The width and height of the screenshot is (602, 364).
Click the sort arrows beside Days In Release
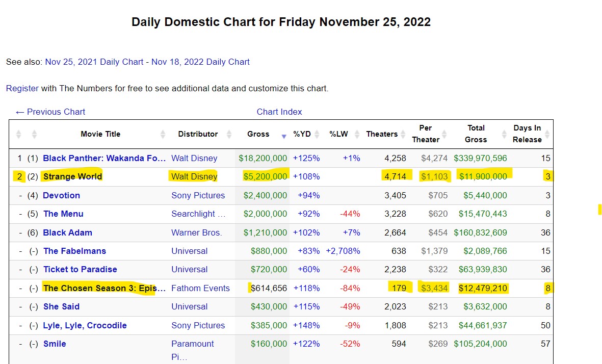pos(547,134)
